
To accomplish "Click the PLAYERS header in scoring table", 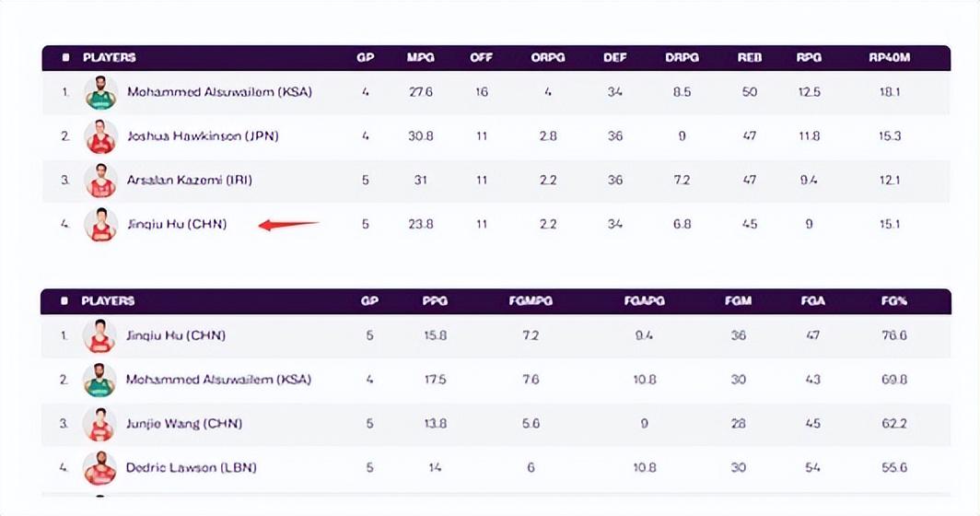I will (108, 301).
